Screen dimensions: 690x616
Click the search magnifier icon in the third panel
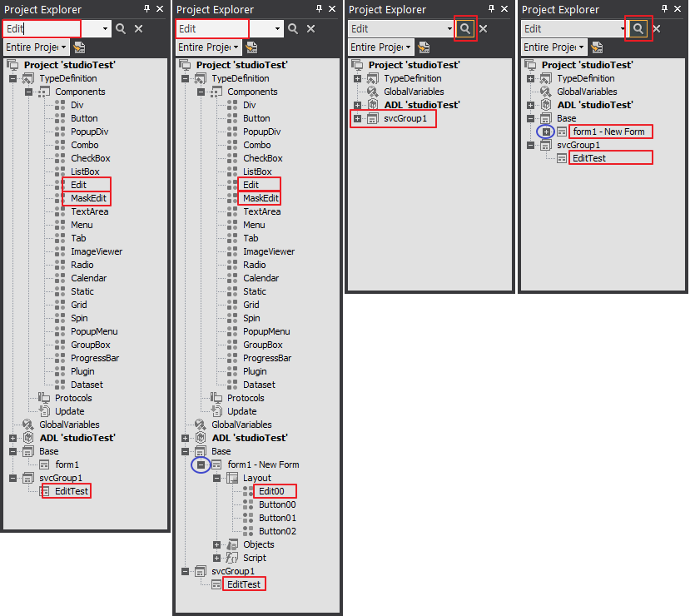point(465,28)
